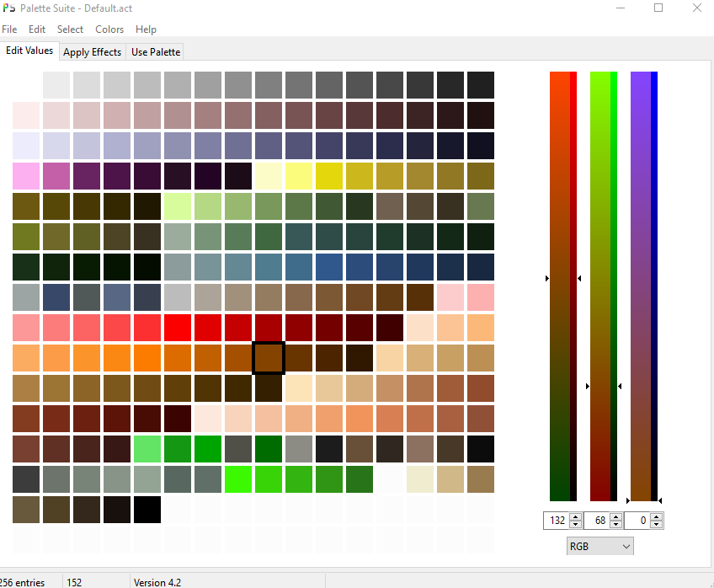This screenshot has width=714, height=588.
Task: Select the tan swatch ending fourteenth row
Action: tap(481, 479)
